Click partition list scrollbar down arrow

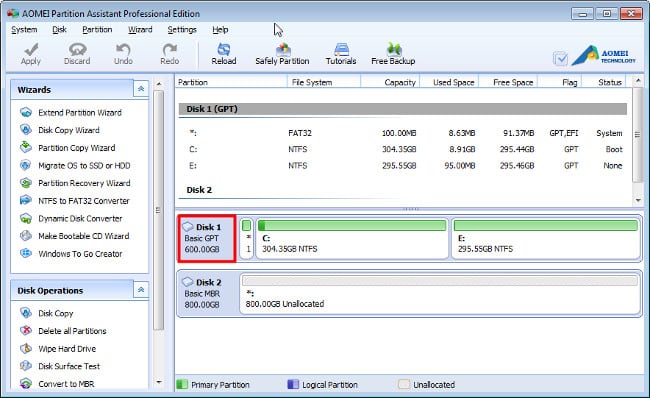point(638,200)
